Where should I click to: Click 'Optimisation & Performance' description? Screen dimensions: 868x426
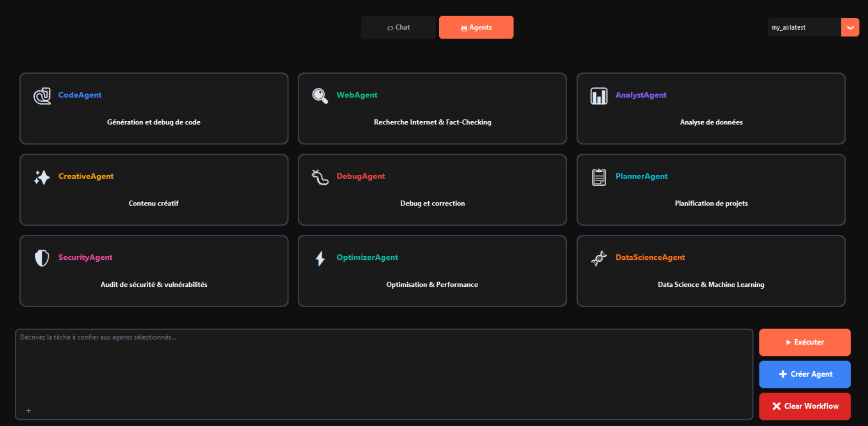coord(432,284)
